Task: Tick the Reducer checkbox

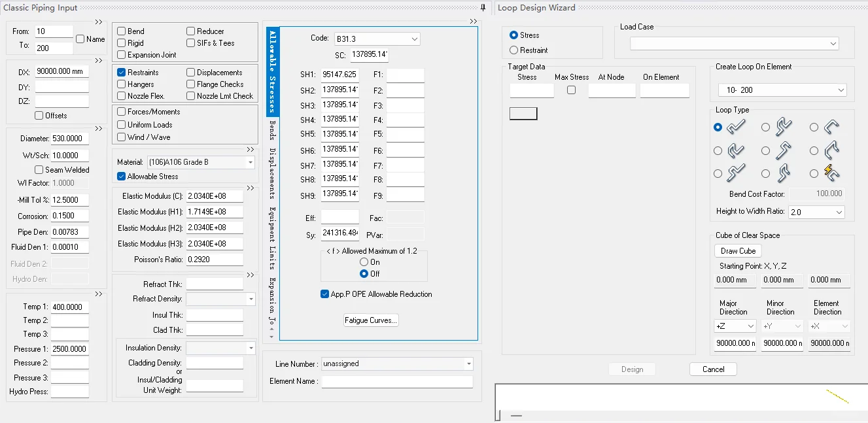Action: click(191, 31)
